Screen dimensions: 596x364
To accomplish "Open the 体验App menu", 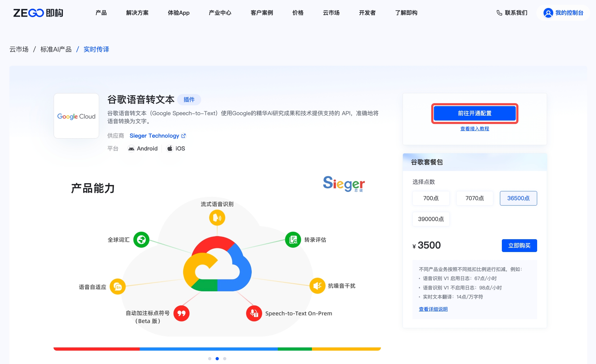I will tap(179, 13).
